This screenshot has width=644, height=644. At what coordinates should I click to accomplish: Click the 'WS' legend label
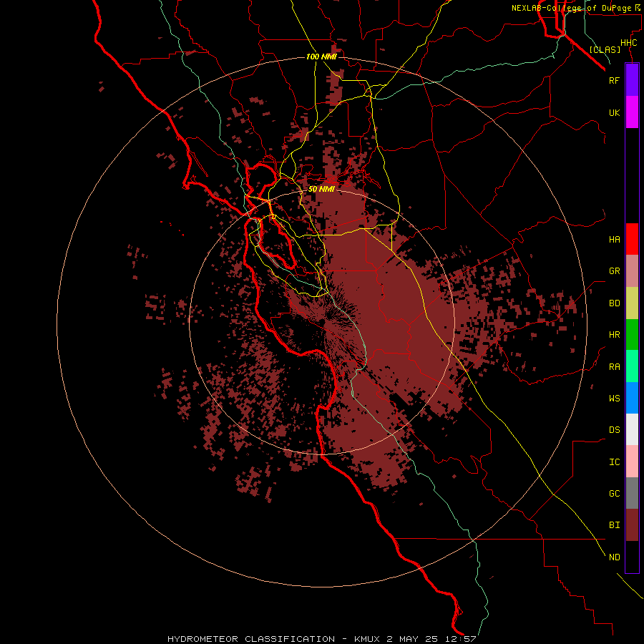614,399
